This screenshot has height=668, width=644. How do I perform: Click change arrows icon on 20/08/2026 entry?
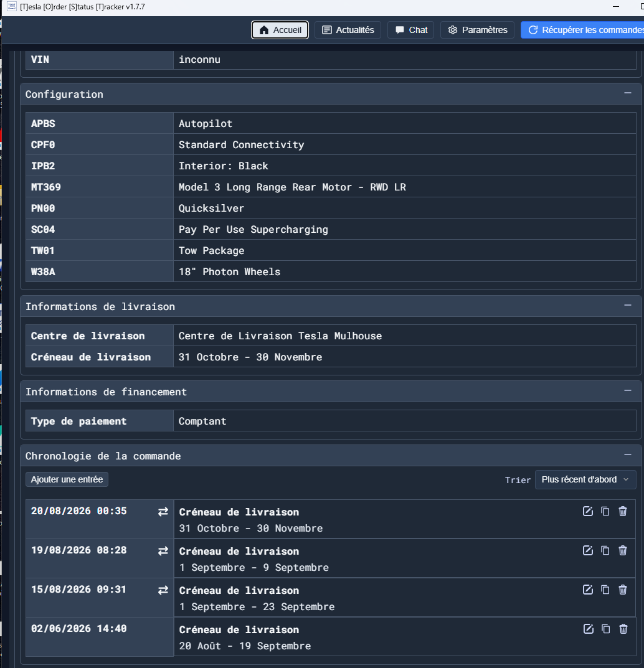[x=163, y=512]
